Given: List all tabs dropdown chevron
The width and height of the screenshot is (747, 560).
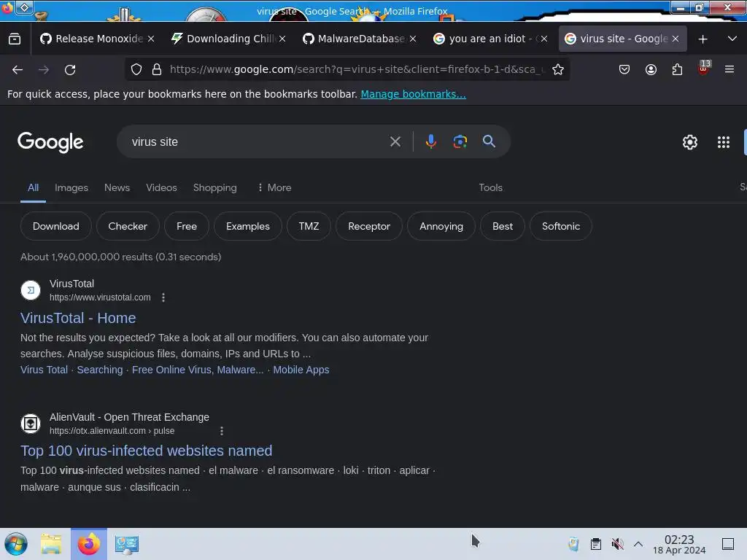Looking at the screenshot, I should coord(732,39).
